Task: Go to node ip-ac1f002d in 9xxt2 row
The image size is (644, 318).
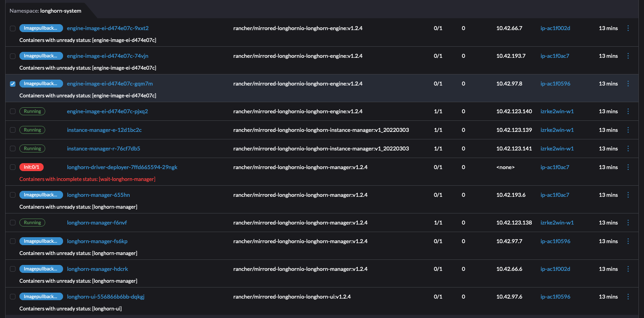Action: pyautogui.click(x=555, y=28)
